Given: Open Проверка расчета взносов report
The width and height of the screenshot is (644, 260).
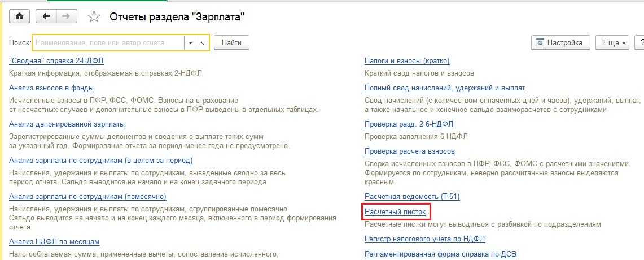Looking at the screenshot, I should tap(410, 151).
